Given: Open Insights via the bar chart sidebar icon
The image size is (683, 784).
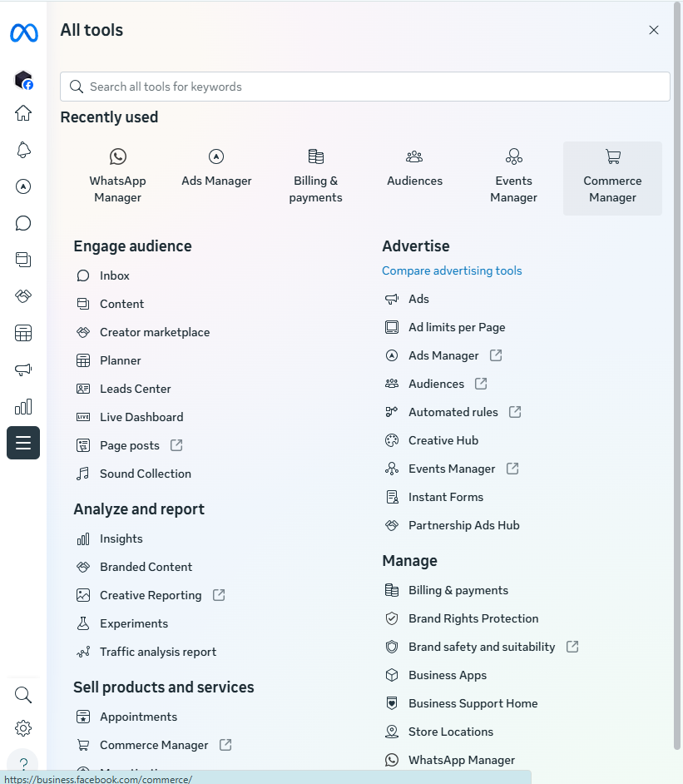Looking at the screenshot, I should click(x=22, y=406).
